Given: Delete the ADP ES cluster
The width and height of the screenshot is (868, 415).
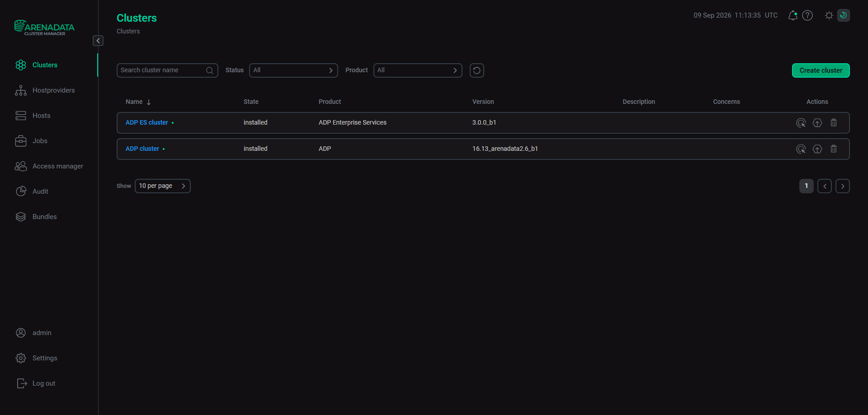Looking at the screenshot, I should click(x=834, y=123).
